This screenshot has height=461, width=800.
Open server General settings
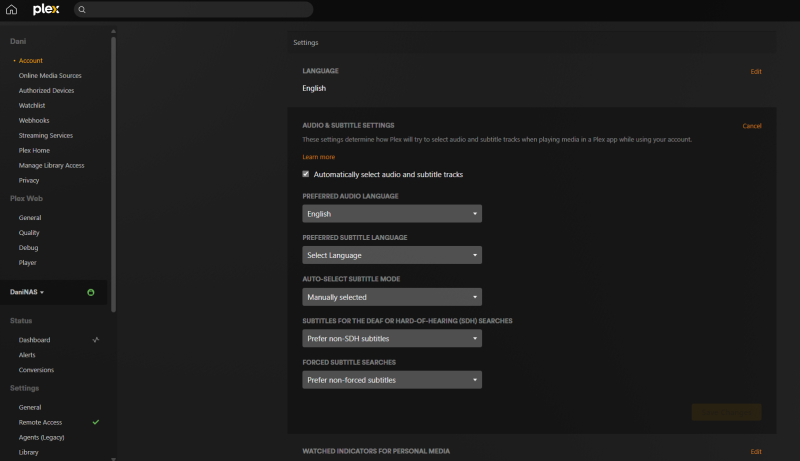[x=30, y=407]
